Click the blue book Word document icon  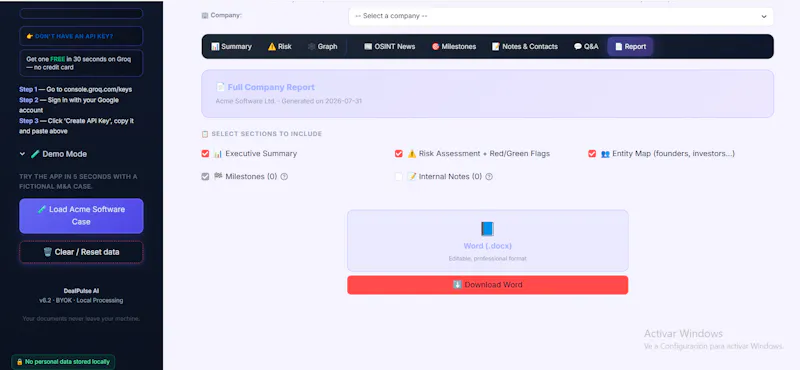tap(487, 229)
